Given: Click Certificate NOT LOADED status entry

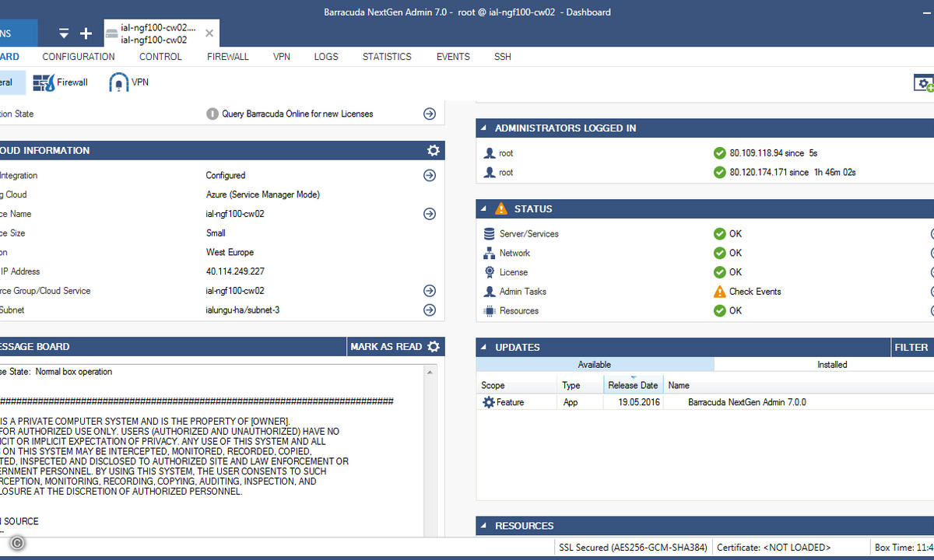Looking at the screenshot, I should coord(774,548).
